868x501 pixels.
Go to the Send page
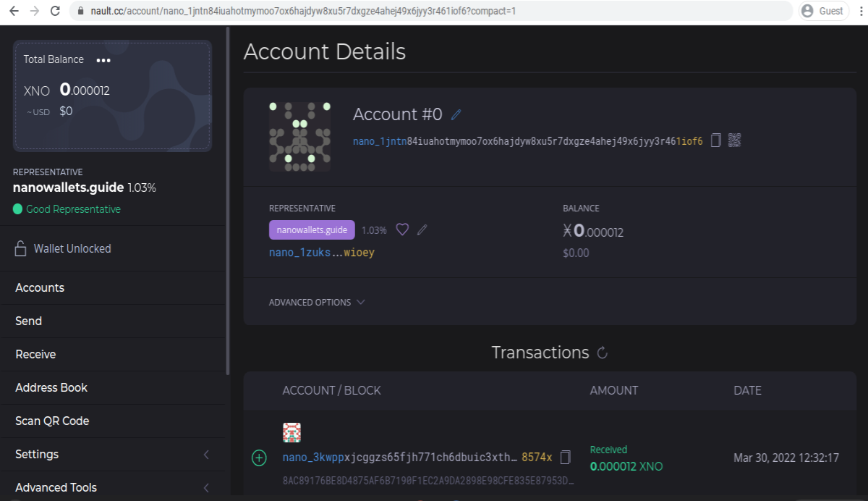[113, 321]
